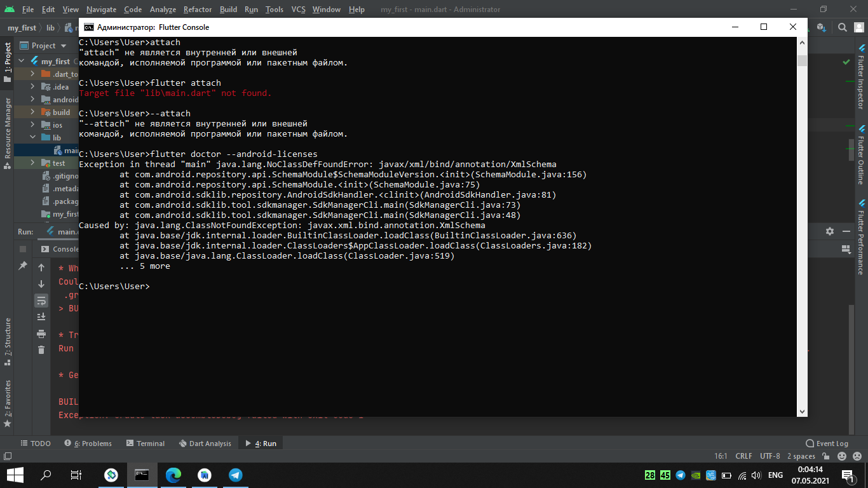Clear all Run output via trash icon
868x488 pixels.
(x=41, y=350)
